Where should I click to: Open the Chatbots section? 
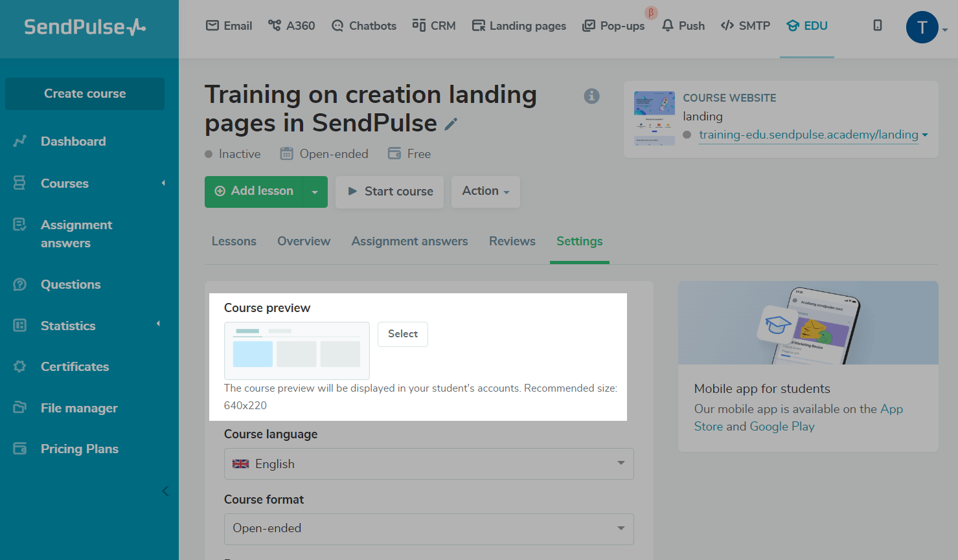[x=364, y=26]
